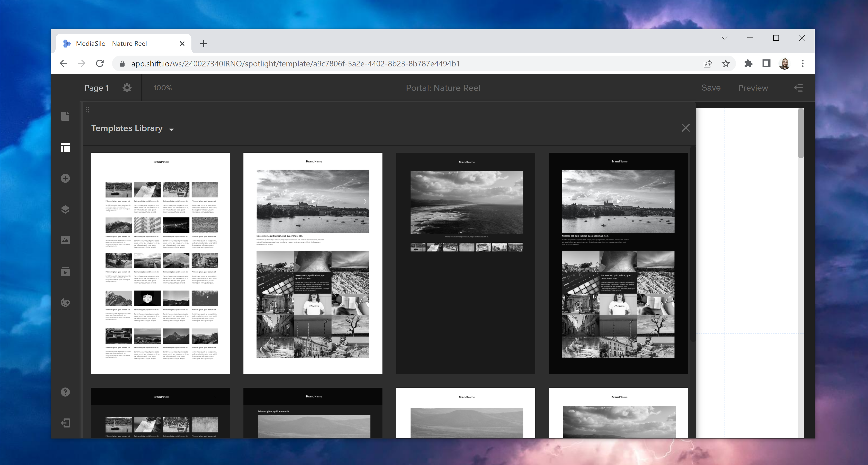
Task: Open the Help question mark icon
Action: point(65,392)
